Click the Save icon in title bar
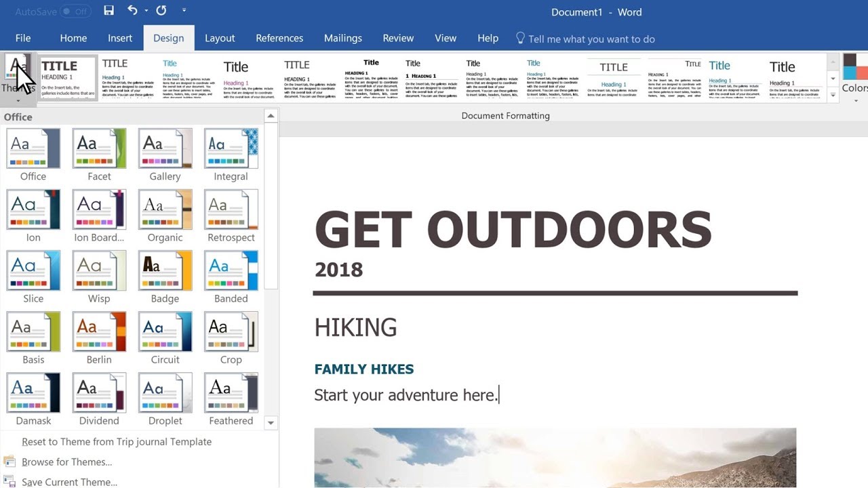The height and width of the screenshot is (488, 868). (x=108, y=11)
